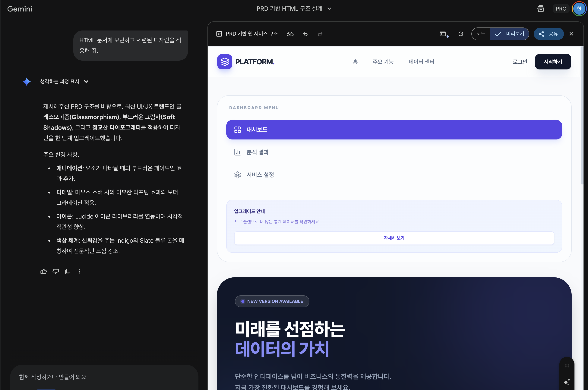Viewport: 588px width, 390px height.
Task: Open 서비스 설정 menu item
Action: 260,175
